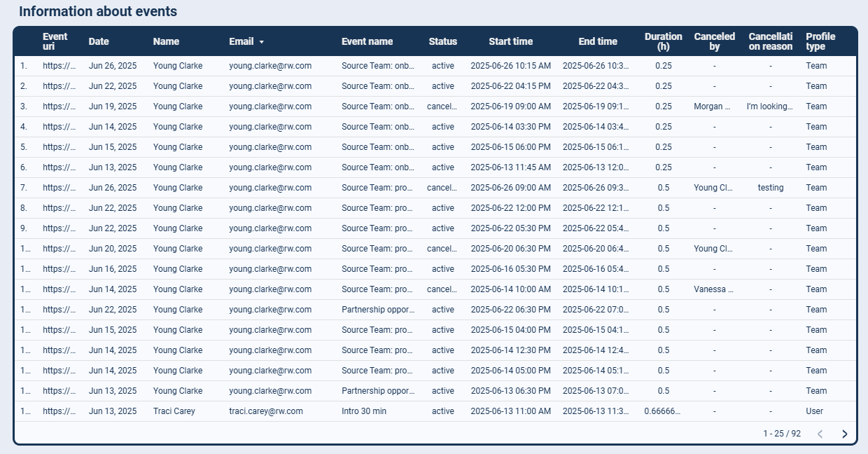
Task: Click Information about events heading
Action: pos(98,12)
